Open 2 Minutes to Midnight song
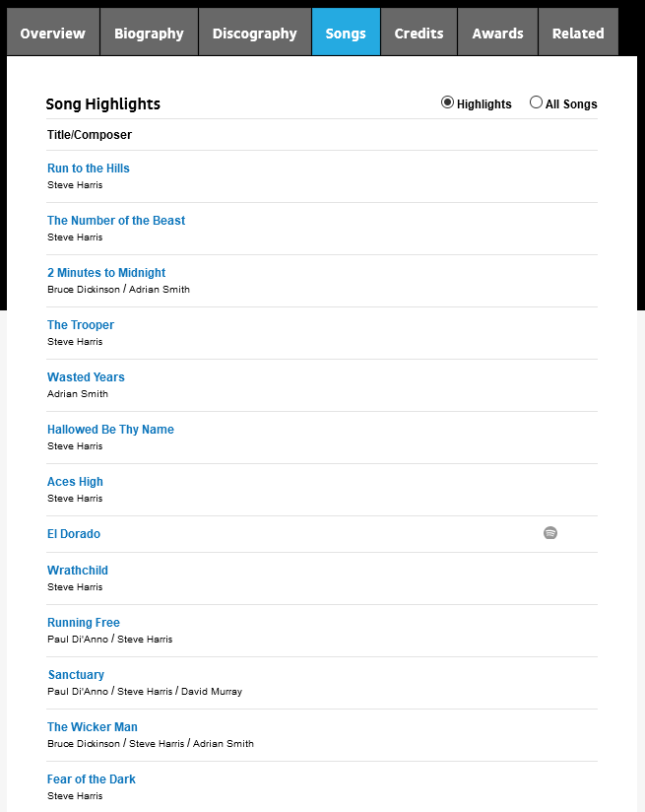Image resolution: width=645 pixels, height=812 pixels. pyautogui.click(x=106, y=273)
